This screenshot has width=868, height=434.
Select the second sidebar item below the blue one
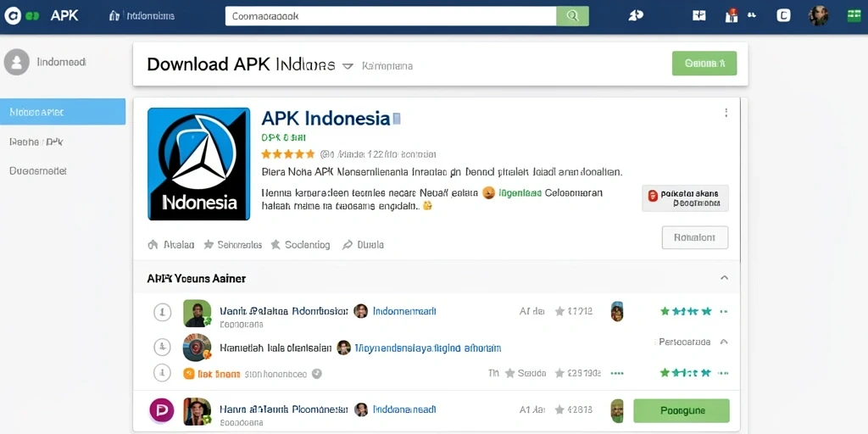36,142
